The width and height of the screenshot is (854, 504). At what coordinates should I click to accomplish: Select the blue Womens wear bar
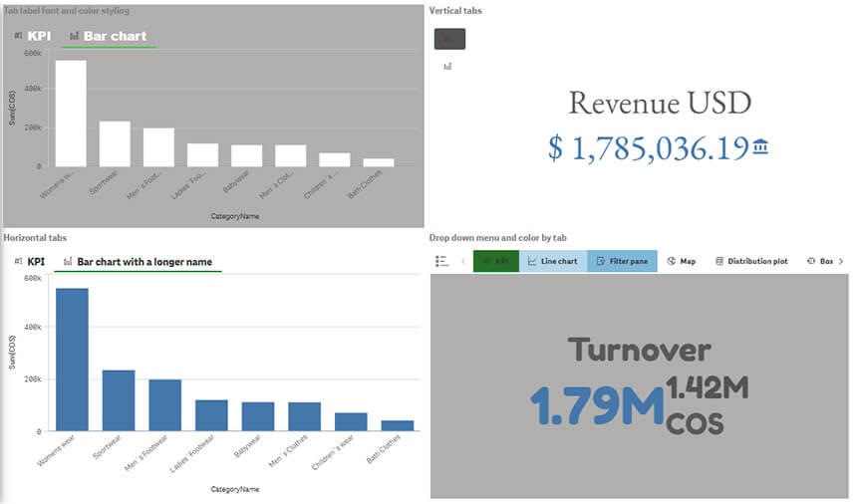tap(72, 360)
